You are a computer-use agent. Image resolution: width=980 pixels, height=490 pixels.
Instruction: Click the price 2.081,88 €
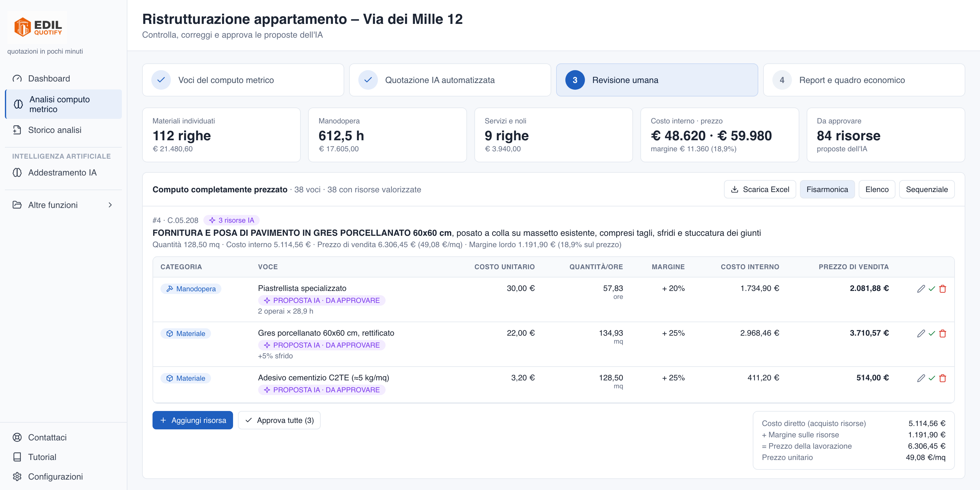[x=869, y=288]
